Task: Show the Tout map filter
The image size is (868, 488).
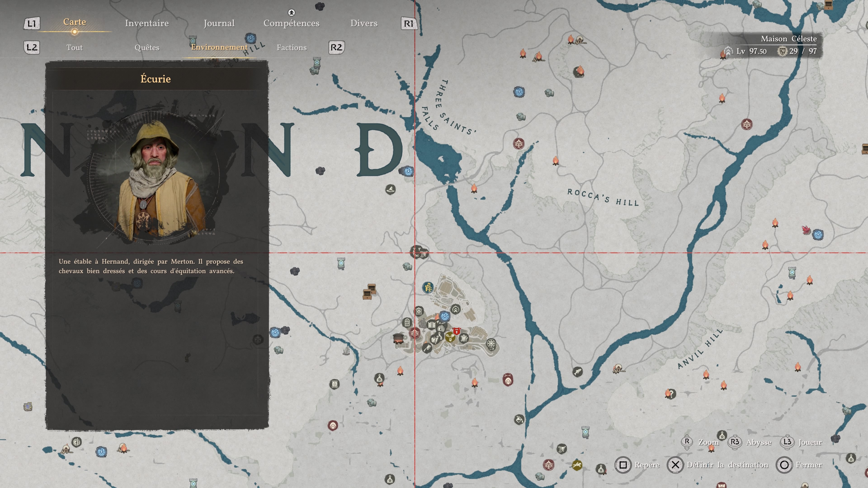Action: [x=74, y=47]
